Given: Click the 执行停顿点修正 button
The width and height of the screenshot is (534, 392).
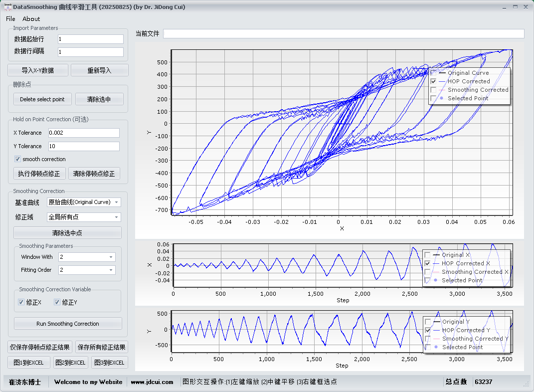Looking at the screenshot, I should [x=39, y=174].
